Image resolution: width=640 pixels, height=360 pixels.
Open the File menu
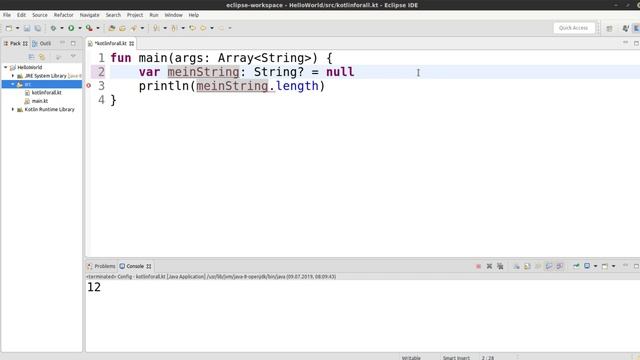[x=7, y=15]
